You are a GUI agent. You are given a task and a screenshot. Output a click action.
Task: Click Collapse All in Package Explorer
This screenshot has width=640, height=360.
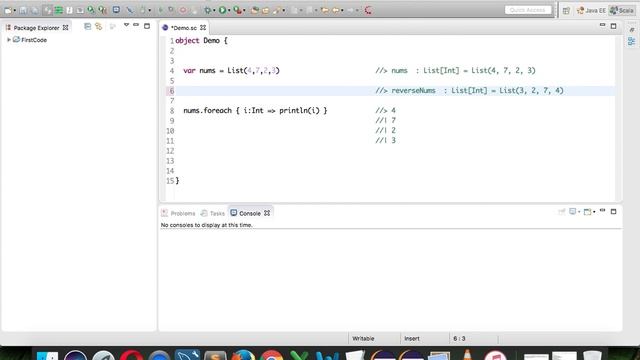87,27
